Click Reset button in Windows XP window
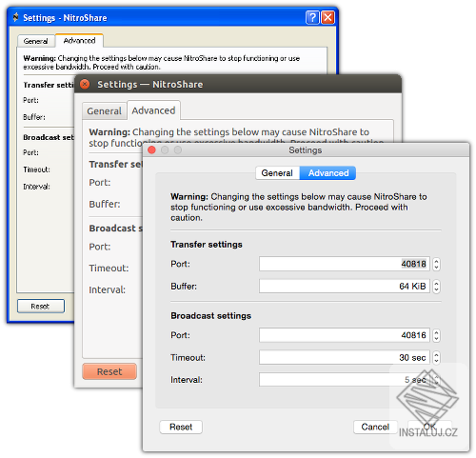This screenshot has width=476, height=458. [41, 306]
